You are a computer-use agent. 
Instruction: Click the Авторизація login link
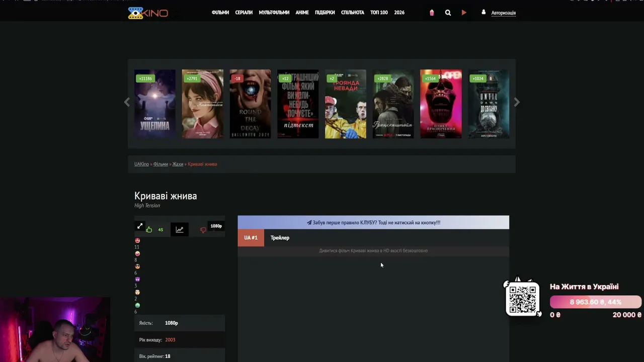click(504, 13)
